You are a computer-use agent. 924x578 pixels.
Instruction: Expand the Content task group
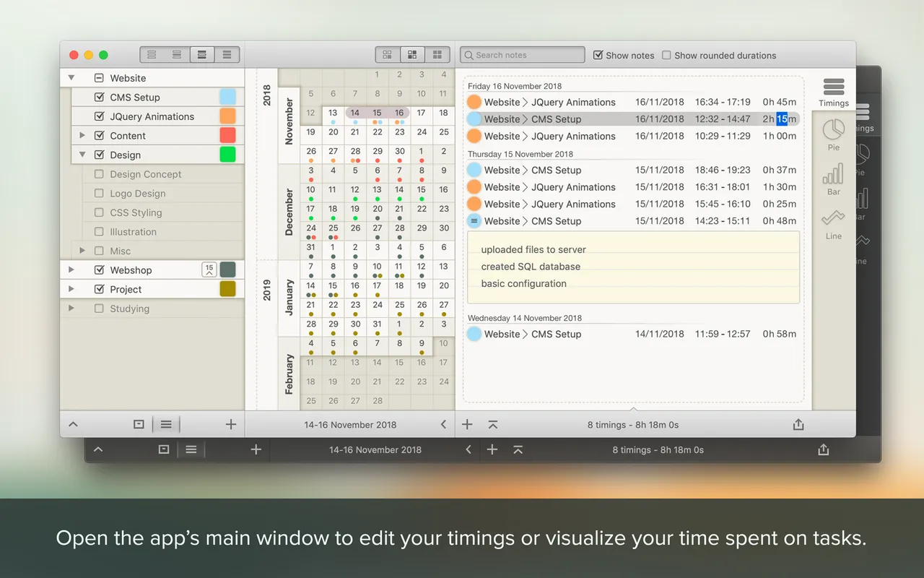[x=82, y=136]
